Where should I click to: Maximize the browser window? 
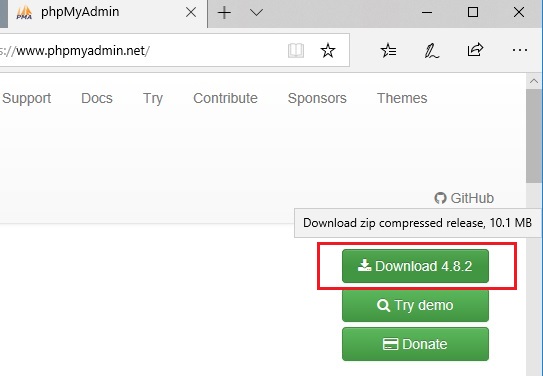(x=473, y=12)
